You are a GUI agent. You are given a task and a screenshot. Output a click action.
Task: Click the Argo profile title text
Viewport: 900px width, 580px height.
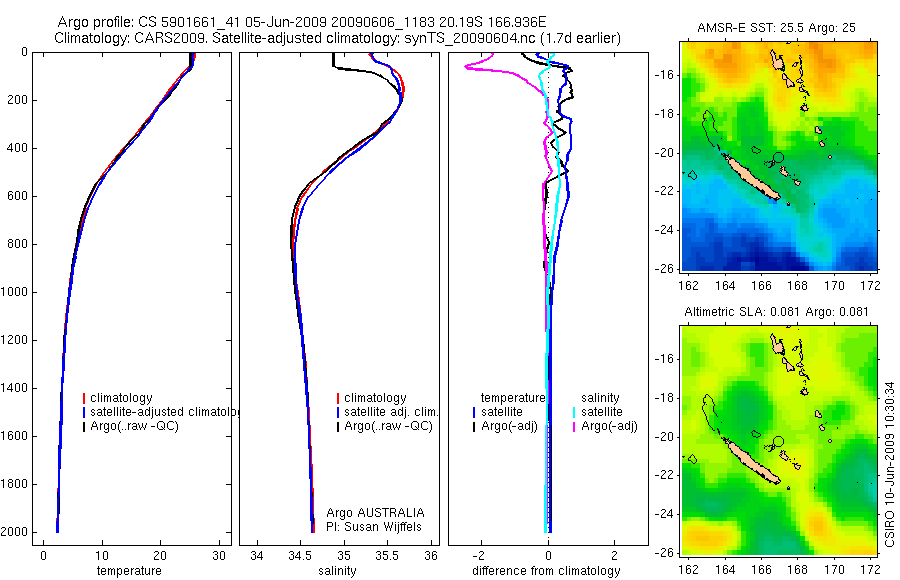[302, 22]
